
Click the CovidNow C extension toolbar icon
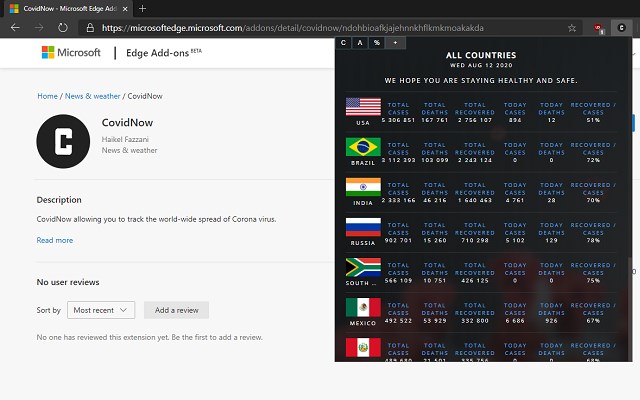click(x=621, y=28)
